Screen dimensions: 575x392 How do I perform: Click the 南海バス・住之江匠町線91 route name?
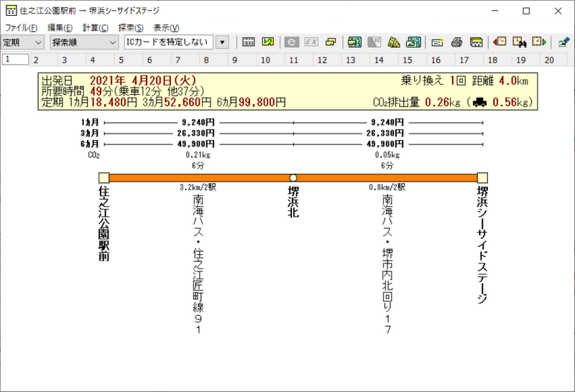coord(198,264)
